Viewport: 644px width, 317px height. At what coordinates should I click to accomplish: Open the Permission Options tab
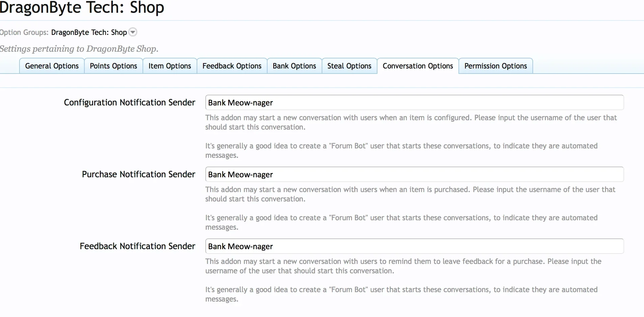495,66
